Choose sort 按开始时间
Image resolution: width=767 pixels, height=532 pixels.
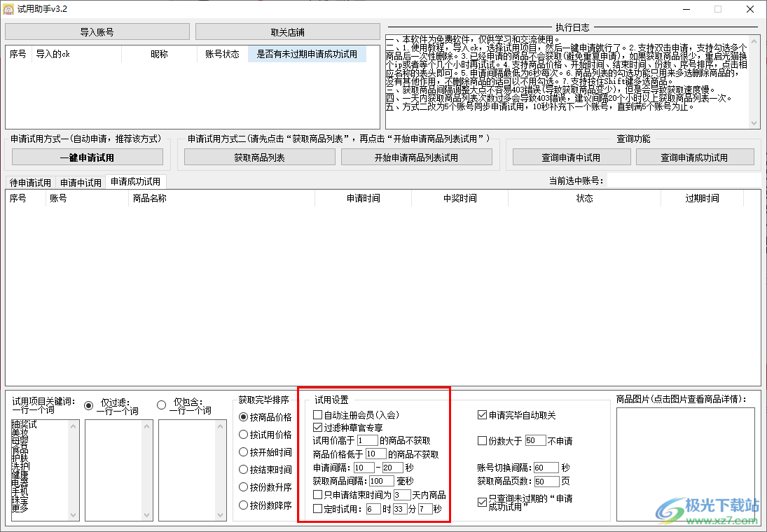pos(243,451)
